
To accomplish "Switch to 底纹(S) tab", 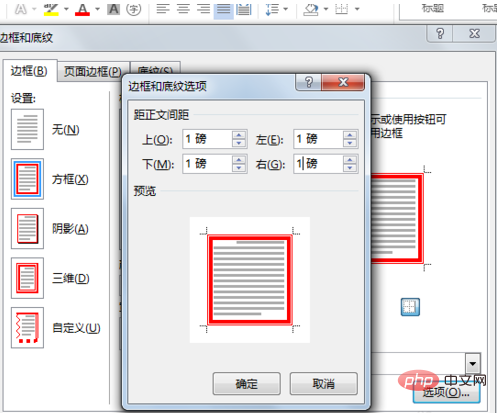I will click(155, 68).
